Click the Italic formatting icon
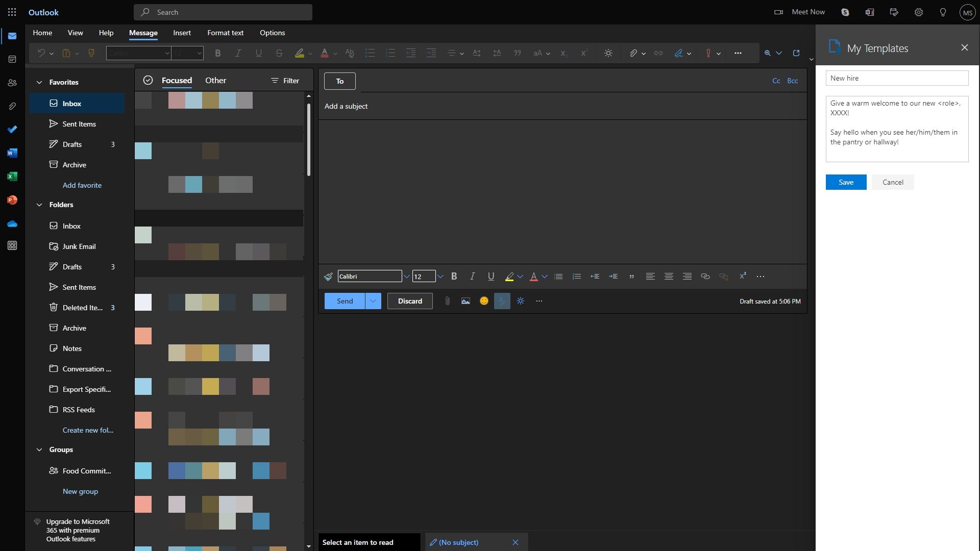 coord(471,276)
